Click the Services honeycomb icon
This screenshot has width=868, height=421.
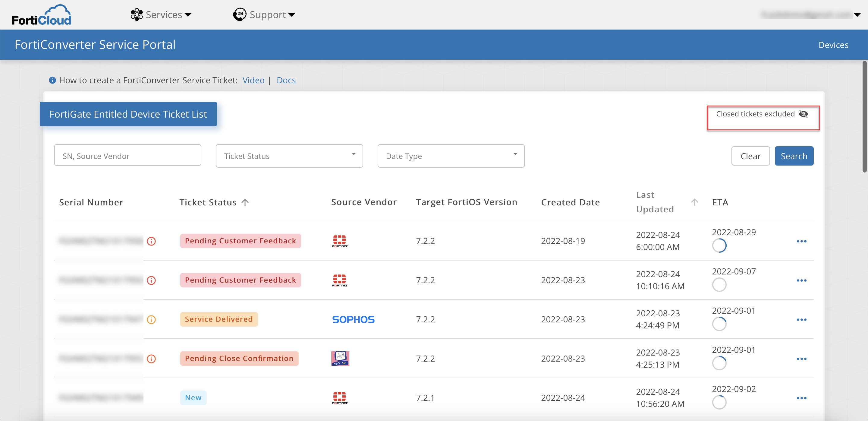[x=137, y=15]
